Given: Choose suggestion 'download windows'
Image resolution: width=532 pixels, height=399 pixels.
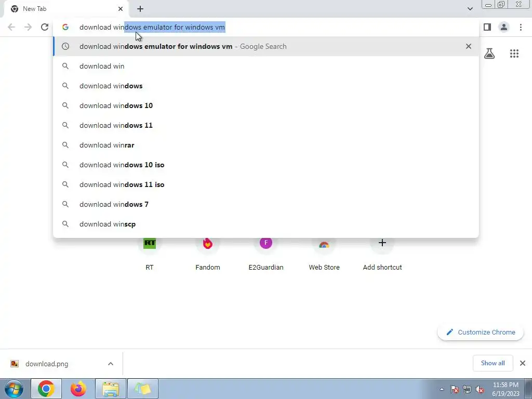Looking at the screenshot, I should tap(266, 86).
